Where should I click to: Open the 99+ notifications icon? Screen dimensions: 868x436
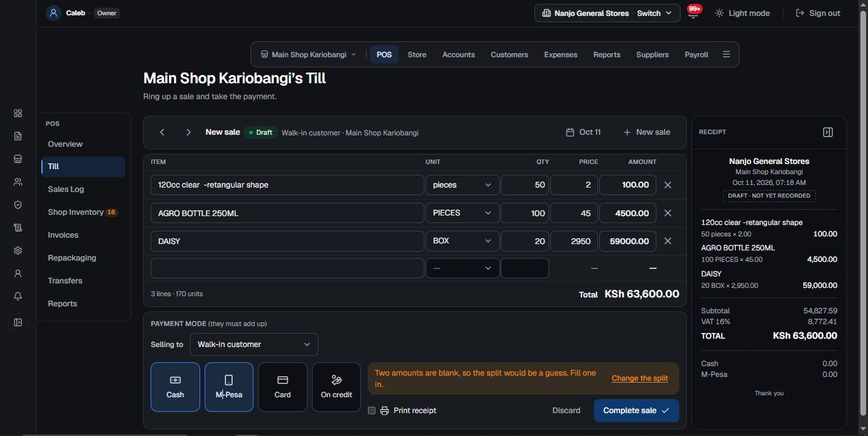pos(693,13)
